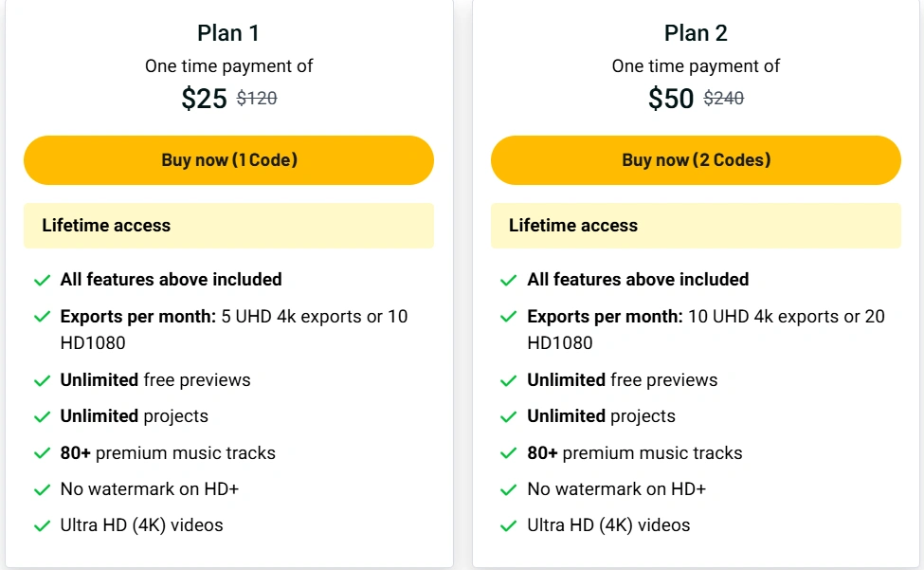Click the Plan 2 heading
The height and width of the screenshot is (570, 924).
coord(696,33)
